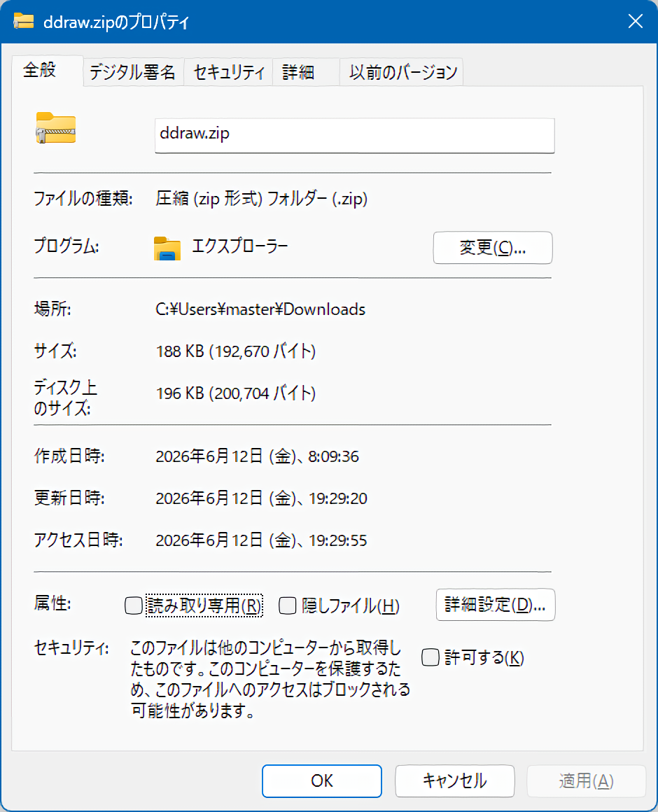Click the ディスク上のサイズ: label
The width and height of the screenshot is (658, 812).
(65, 398)
